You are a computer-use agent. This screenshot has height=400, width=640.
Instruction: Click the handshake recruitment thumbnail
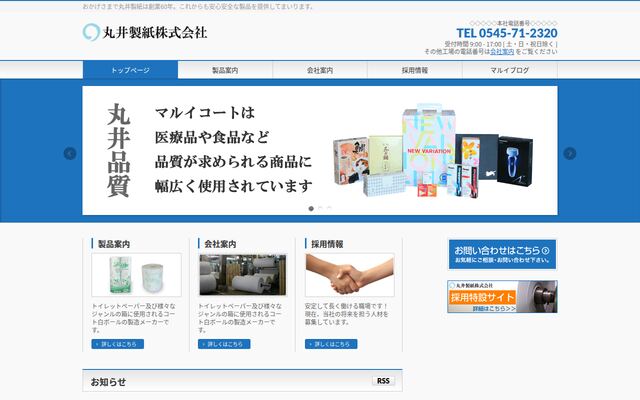[x=350, y=275]
